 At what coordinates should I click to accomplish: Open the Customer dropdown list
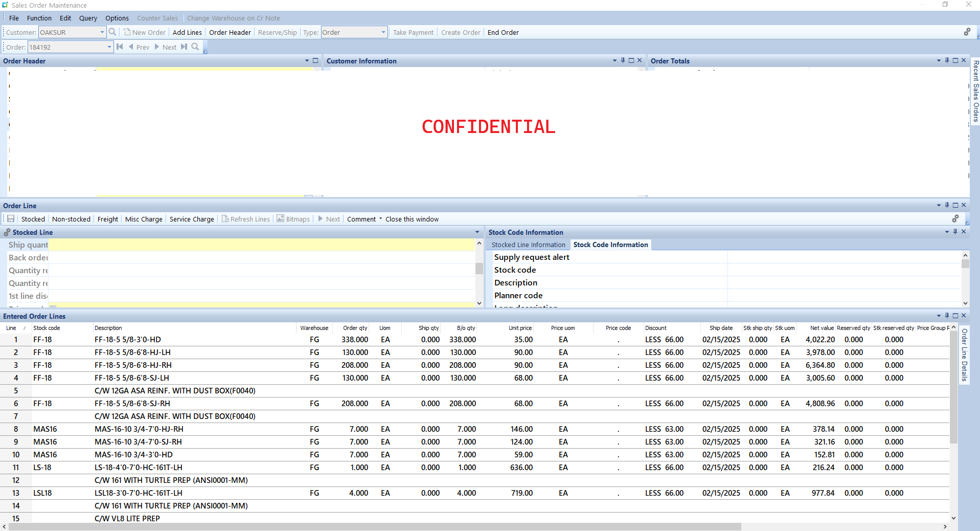point(102,32)
